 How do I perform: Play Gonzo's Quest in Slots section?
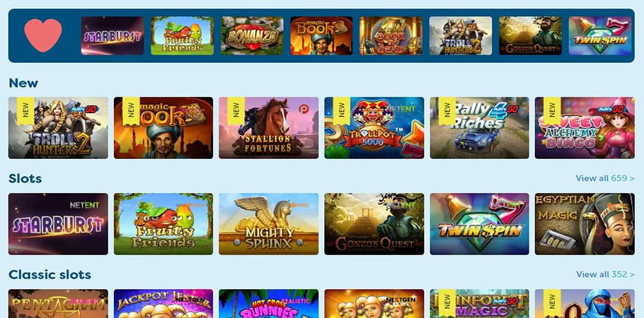[374, 224]
